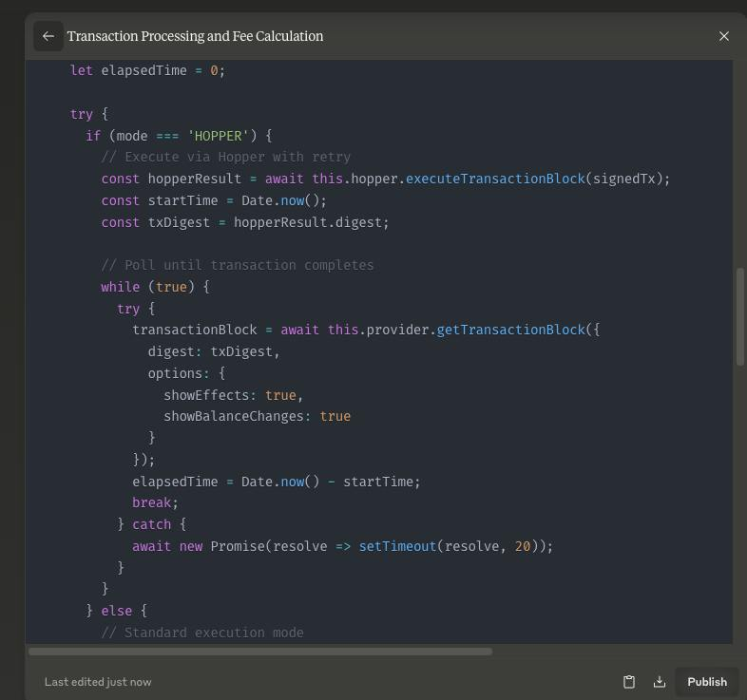Click 'hopperResult.digest' in the txDigest line
The width and height of the screenshot is (747, 700).
pyautogui.click(x=308, y=222)
